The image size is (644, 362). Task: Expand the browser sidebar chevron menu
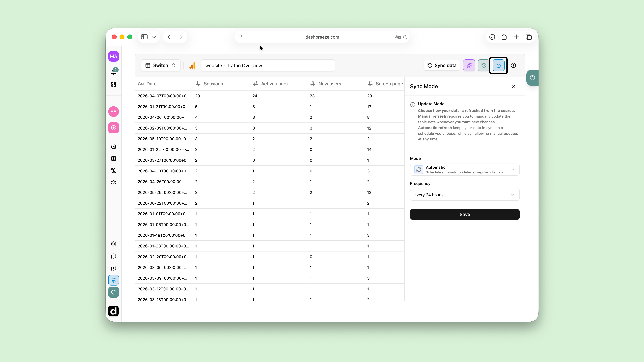[x=154, y=37]
